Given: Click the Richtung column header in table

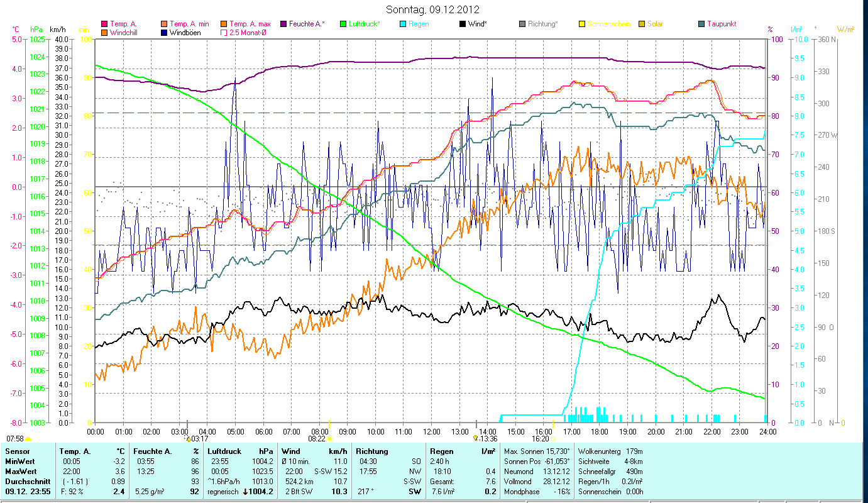Looking at the screenshot, I should tap(371, 451).
